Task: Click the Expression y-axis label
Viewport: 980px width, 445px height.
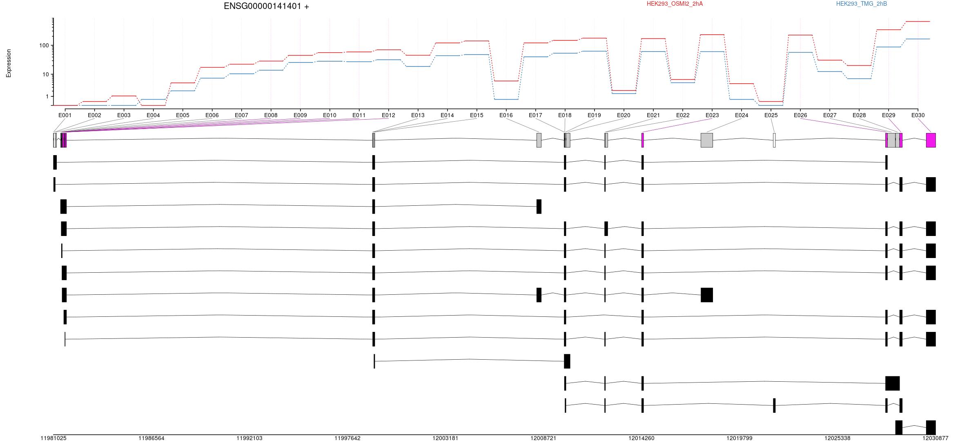Action: (x=9, y=63)
